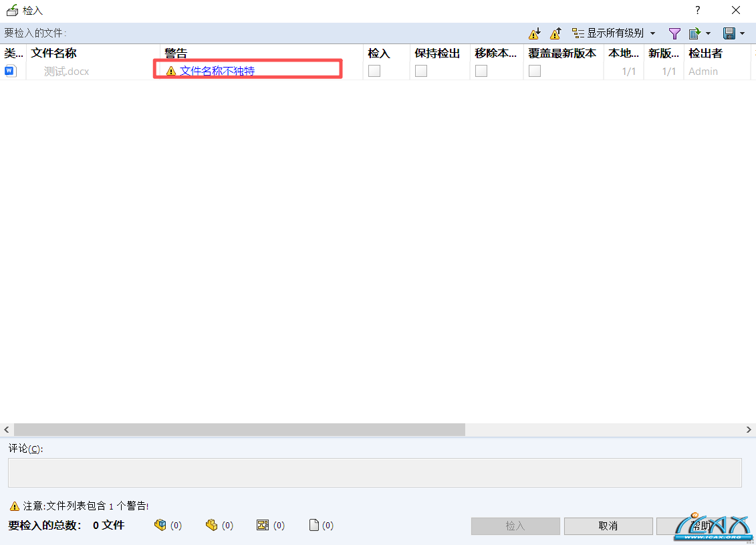Click the 类... column header

[x=13, y=53]
